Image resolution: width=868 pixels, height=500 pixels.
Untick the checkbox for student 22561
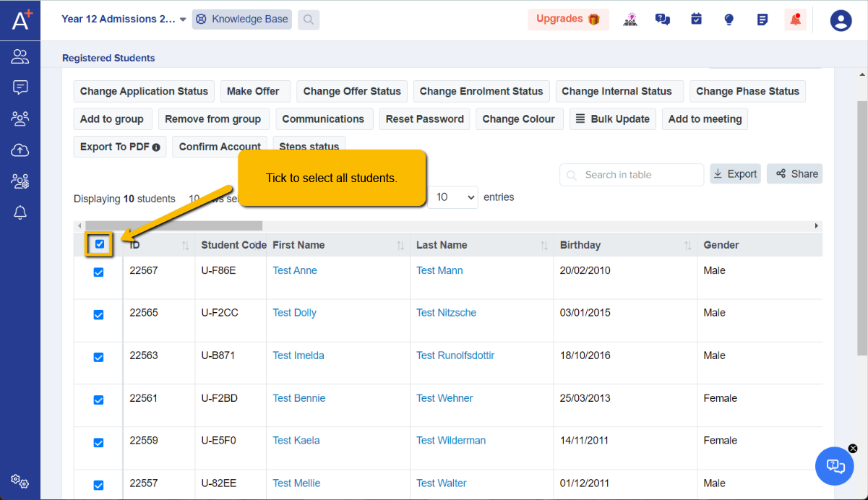point(98,400)
